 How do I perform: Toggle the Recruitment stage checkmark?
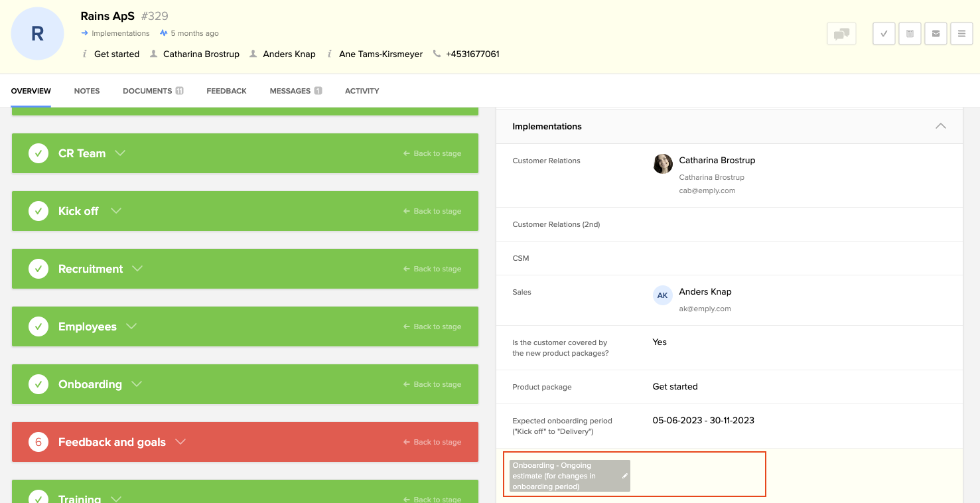(x=38, y=269)
